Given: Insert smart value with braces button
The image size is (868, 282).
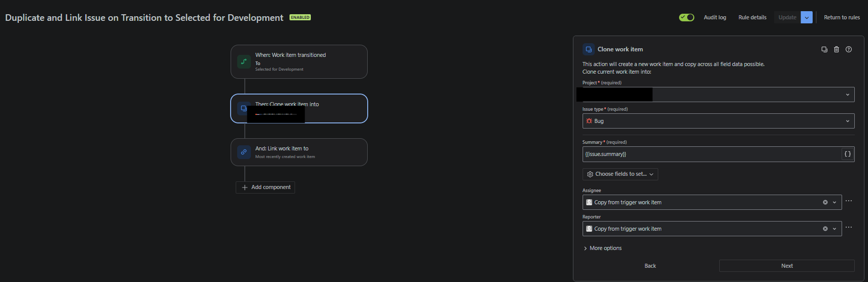Looking at the screenshot, I should coord(848,154).
